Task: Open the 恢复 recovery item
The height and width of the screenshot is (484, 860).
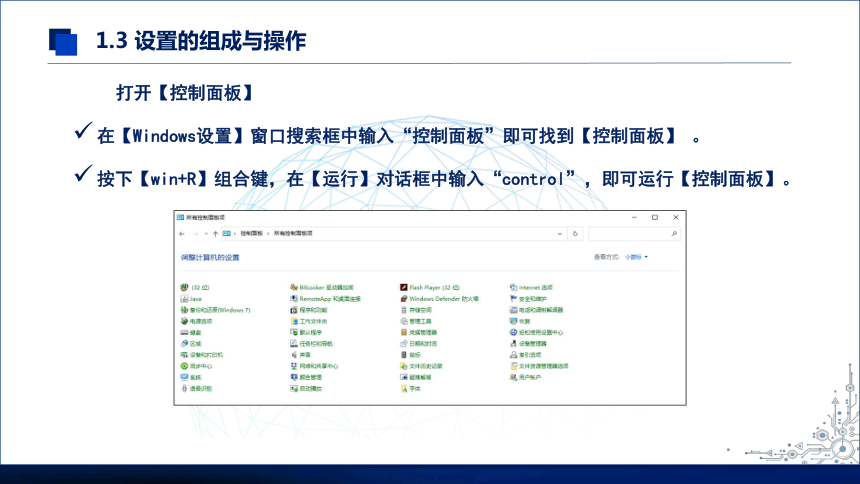Action: click(x=520, y=322)
